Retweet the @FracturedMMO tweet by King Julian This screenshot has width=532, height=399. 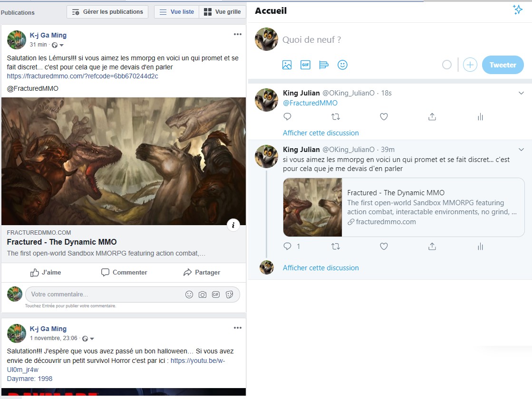point(335,117)
